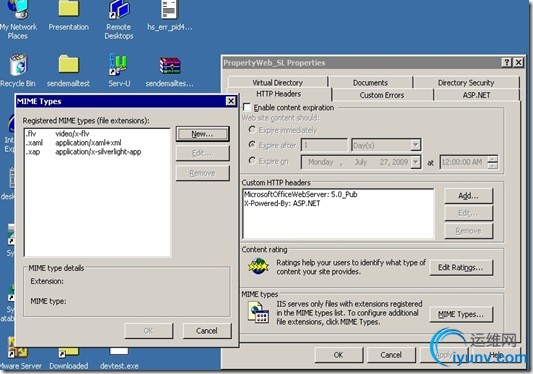
Task: Switch to the ASP.NET tab
Action: point(476,95)
